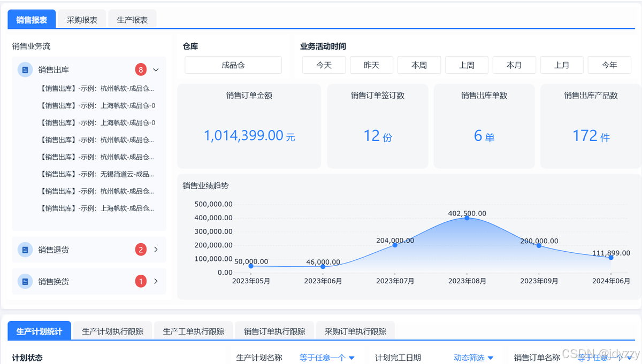Select the 今年 time range
Image resolution: width=642 pixels, height=364 pixels.
pos(609,65)
